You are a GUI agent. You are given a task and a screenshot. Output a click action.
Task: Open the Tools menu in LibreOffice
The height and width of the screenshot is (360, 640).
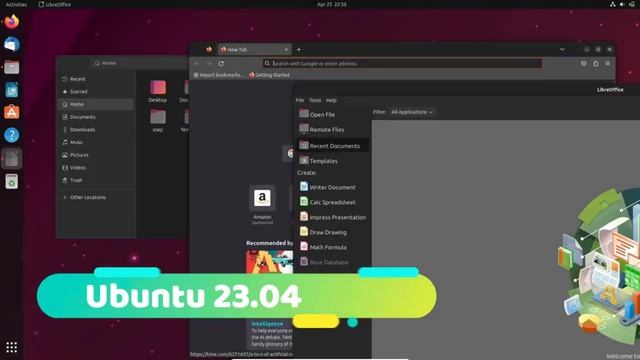pyautogui.click(x=315, y=100)
